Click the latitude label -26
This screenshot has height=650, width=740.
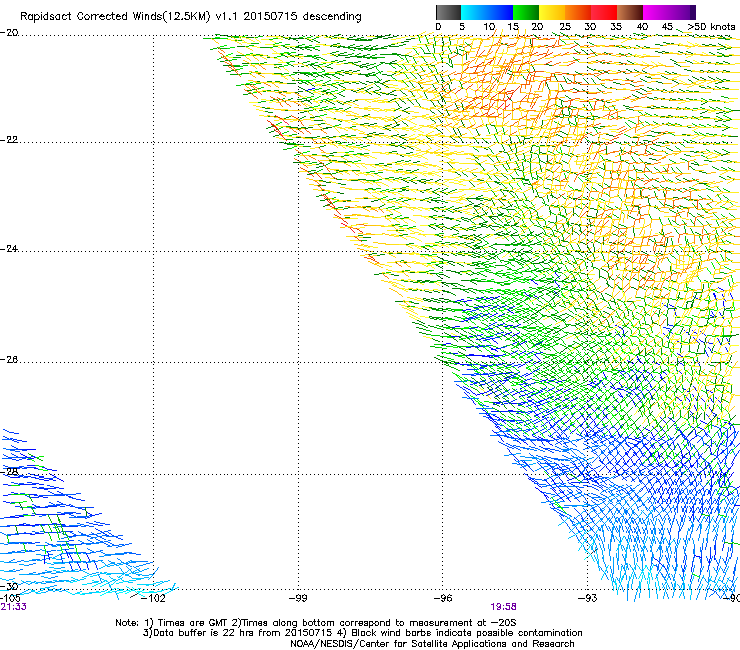[9, 360]
